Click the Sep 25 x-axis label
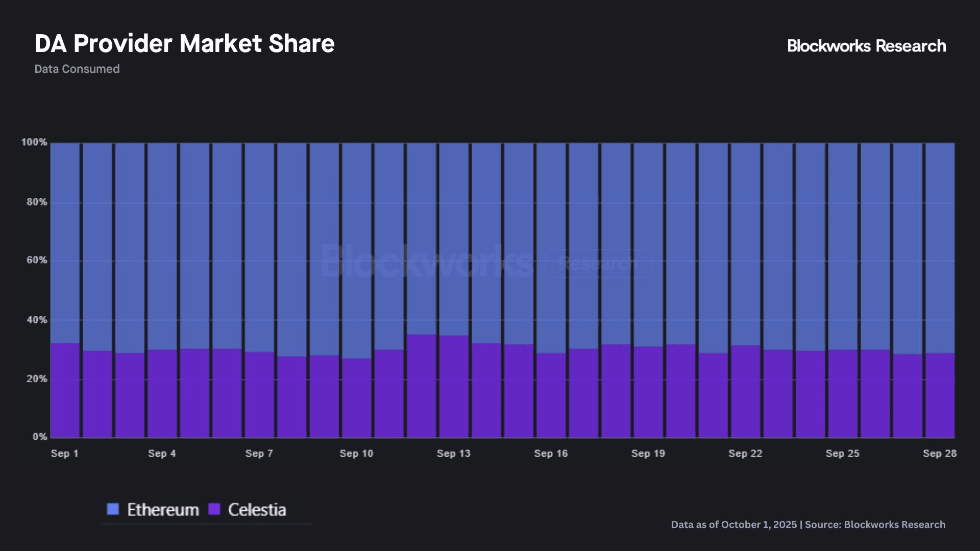The image size is (980, 551). point(843,454)
